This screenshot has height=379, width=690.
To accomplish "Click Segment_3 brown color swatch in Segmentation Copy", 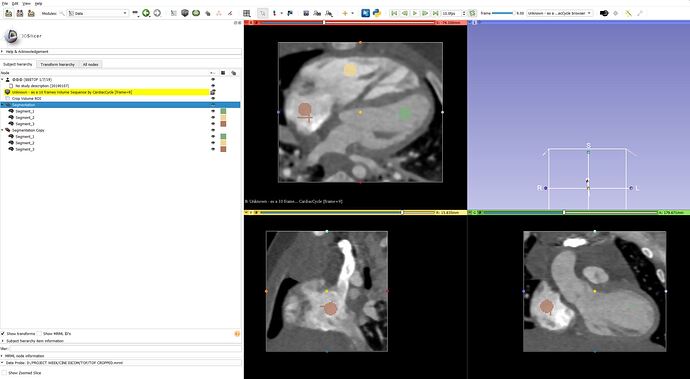I will [x=224, y=149].
